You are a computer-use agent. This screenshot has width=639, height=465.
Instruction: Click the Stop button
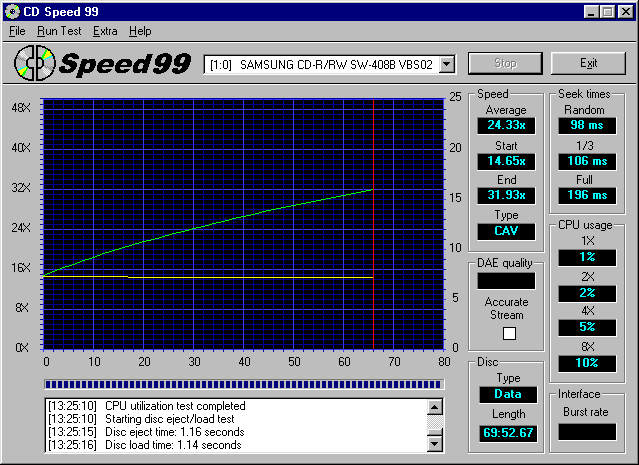(x=505, y=64)
